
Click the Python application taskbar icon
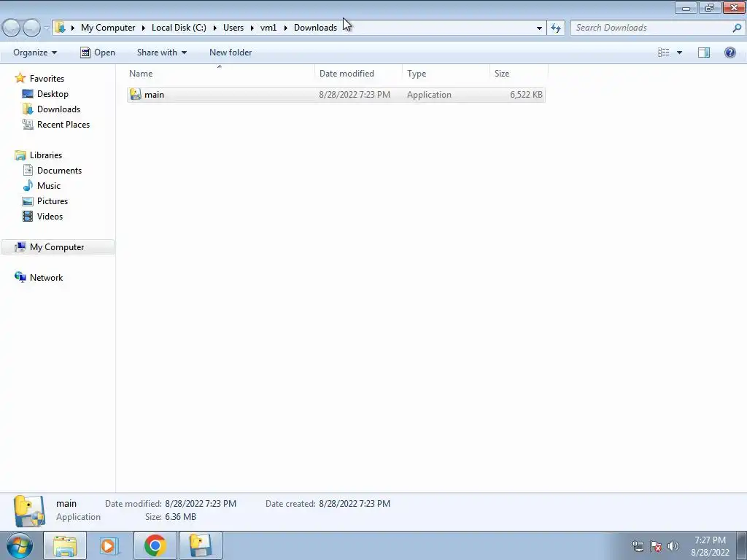(200, 545)
